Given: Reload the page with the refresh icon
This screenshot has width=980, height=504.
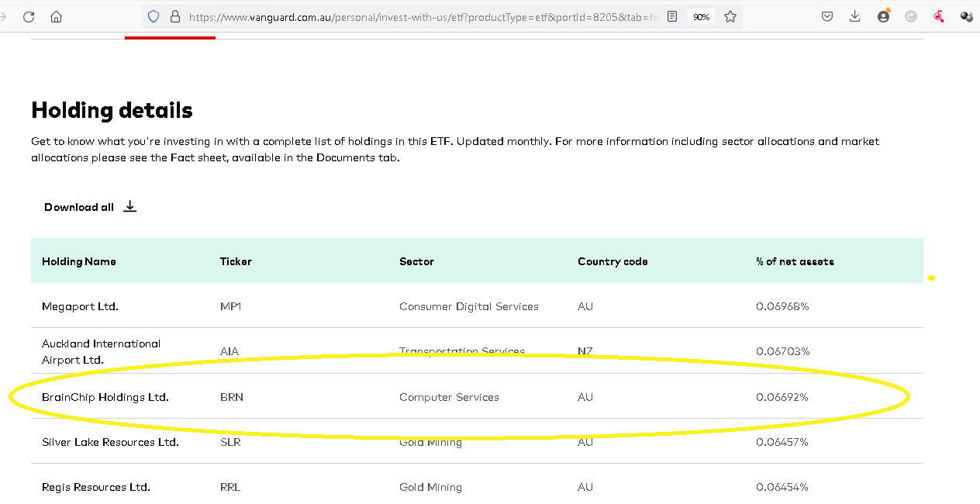Looking at the screenshot, I should click(x=29, y=16).
